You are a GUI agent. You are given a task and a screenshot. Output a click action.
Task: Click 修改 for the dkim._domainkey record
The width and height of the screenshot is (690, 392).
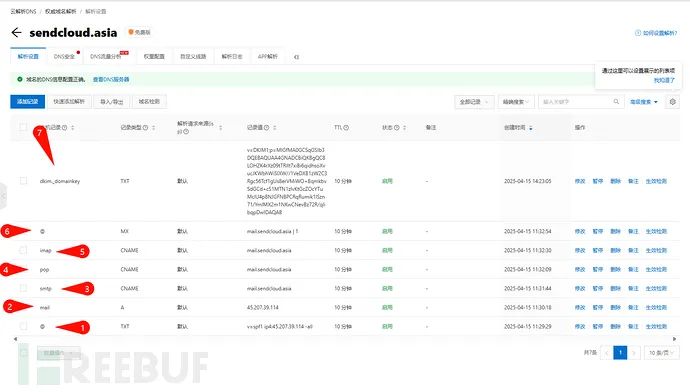[580, 181]
